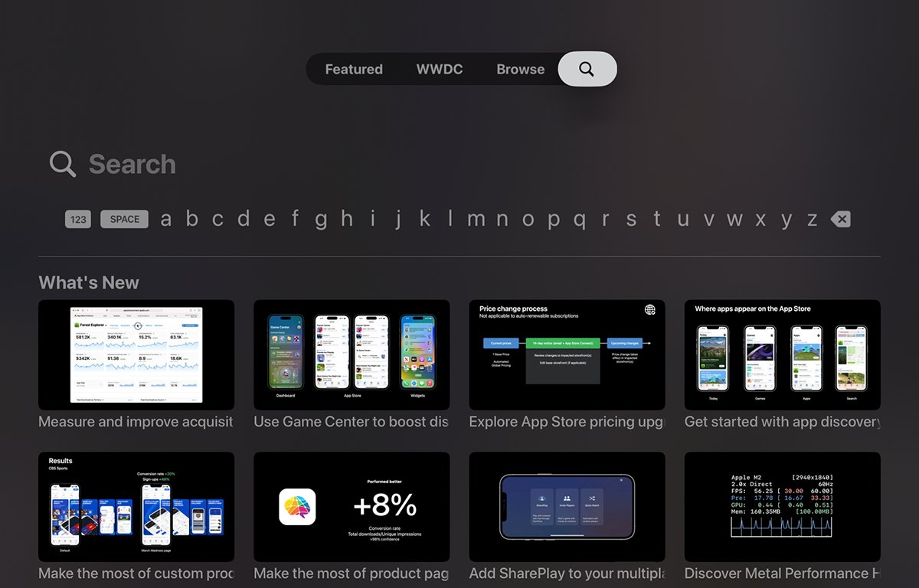
Task: Select 'Make the most of custom product' video
Action: click(x=136, y=507)
